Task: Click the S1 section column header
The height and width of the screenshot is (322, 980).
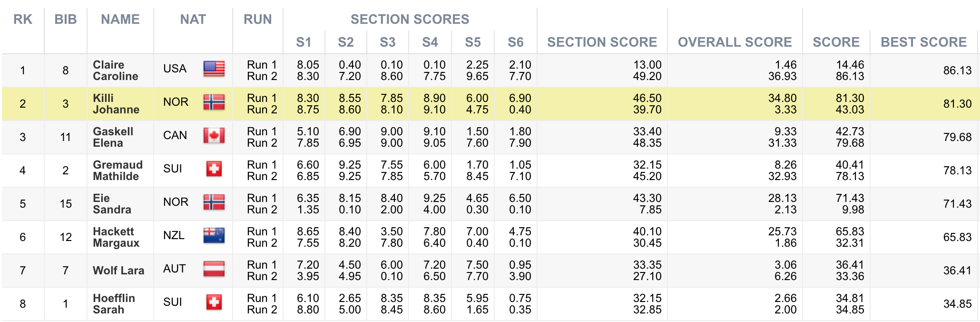Action: tap(304, 42)
